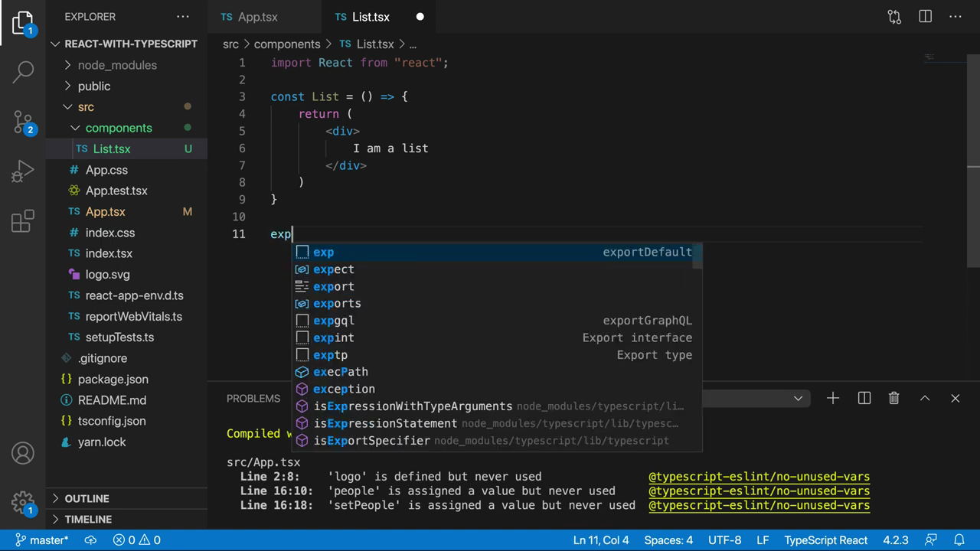Viewport: 980px width, 551px height.
Task: Open notifications bell
Action: coord(959,540)
